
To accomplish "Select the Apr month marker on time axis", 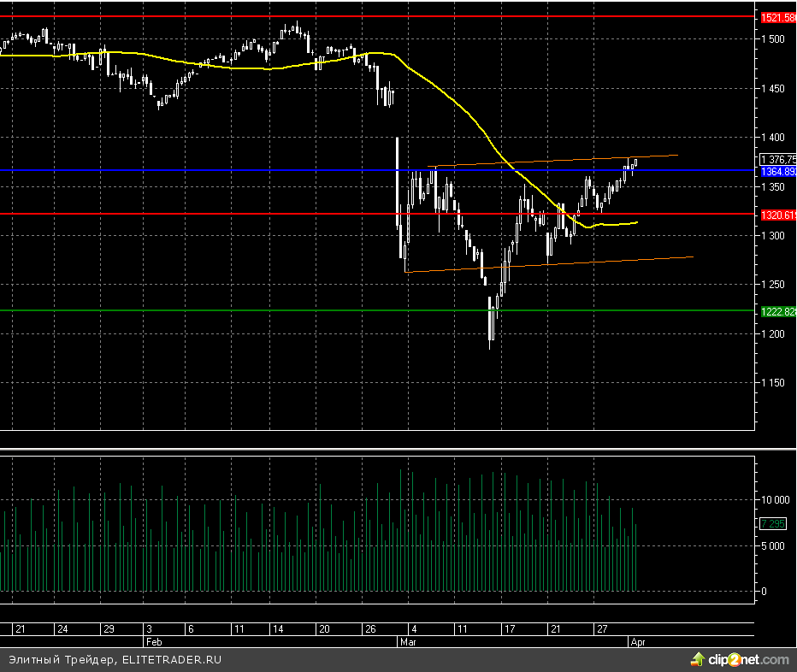I will tap(636, 640).
